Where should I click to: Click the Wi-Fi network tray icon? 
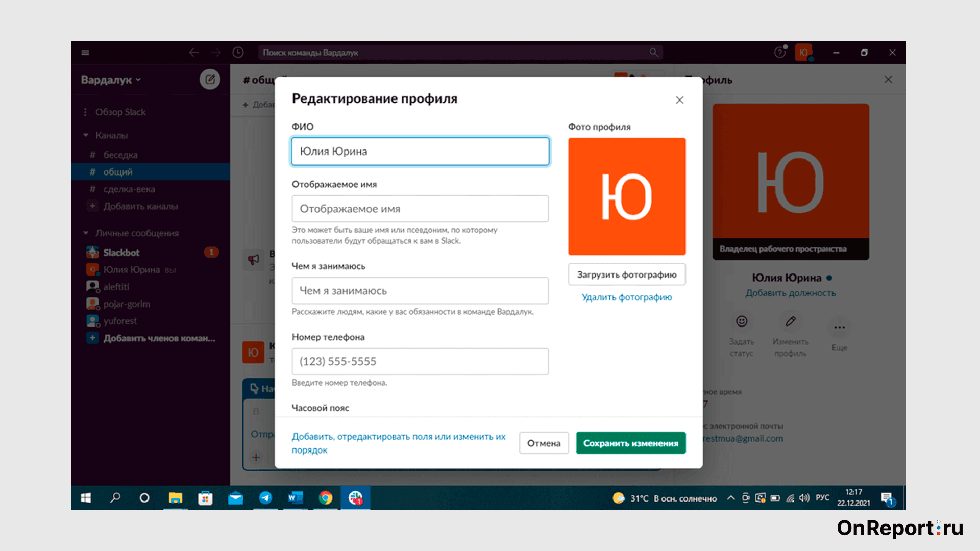coord(790,498)
